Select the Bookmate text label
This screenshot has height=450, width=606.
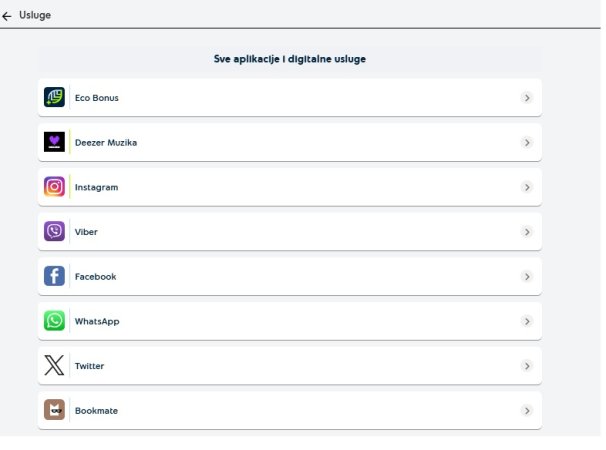click(x=96, y=411)
